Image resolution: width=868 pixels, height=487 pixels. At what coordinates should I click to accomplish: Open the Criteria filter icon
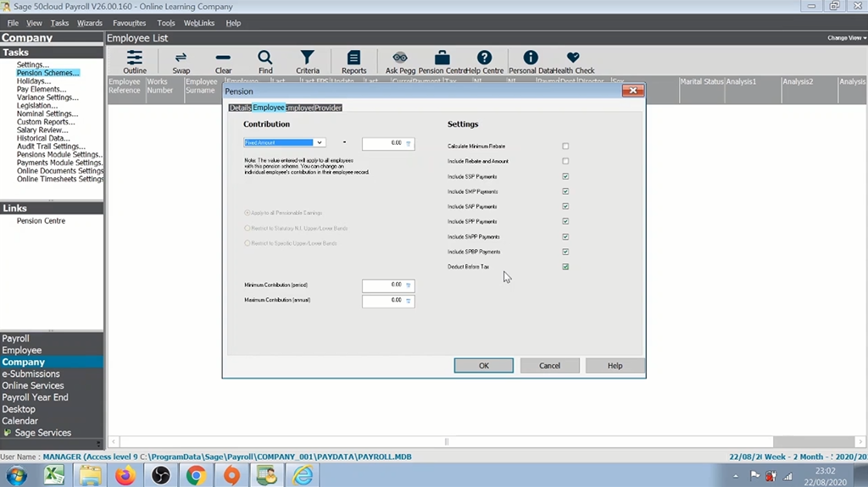pyautogui.click(x=307, y=62)
